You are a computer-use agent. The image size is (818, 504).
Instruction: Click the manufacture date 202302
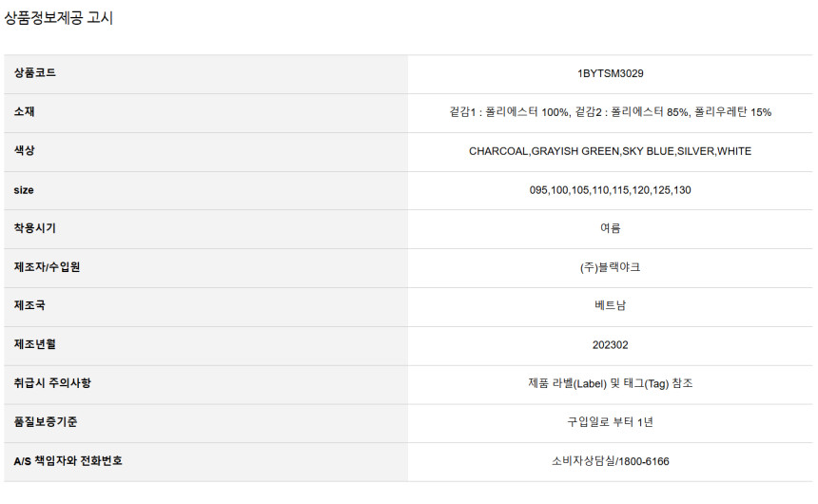coord(611,345)
